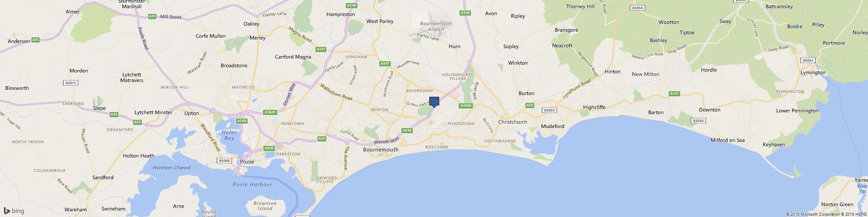
Task: Click the Christchurch label on map
Action: point(513,122)
